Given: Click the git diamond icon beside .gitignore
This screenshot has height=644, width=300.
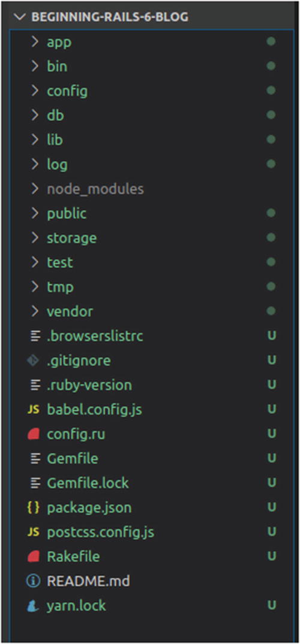Looking at the screenshot, I should click(34, 361).
